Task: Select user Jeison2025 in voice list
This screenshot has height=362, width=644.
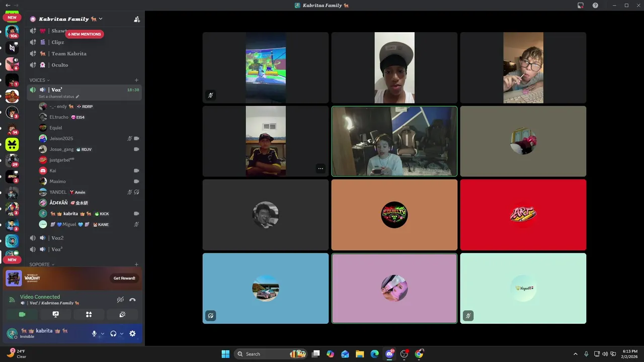Action: 89,138
